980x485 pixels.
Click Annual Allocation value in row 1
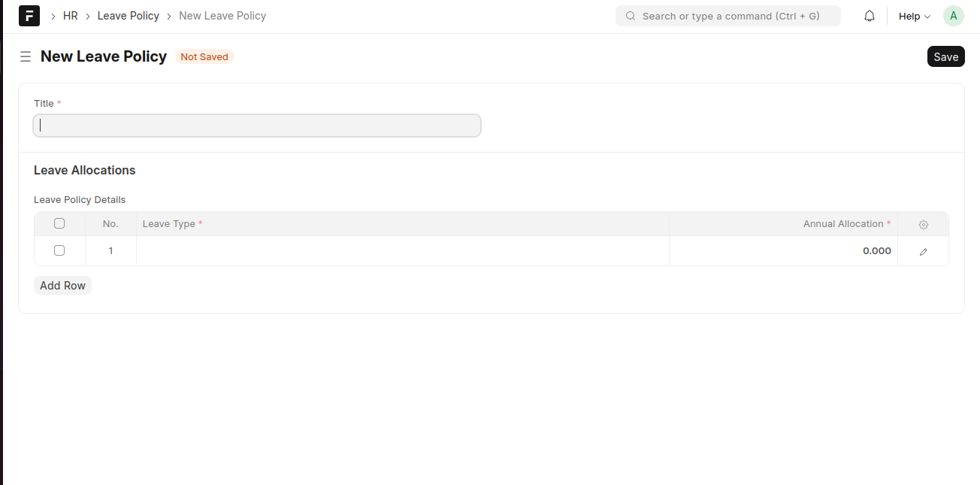click(783, 251)
